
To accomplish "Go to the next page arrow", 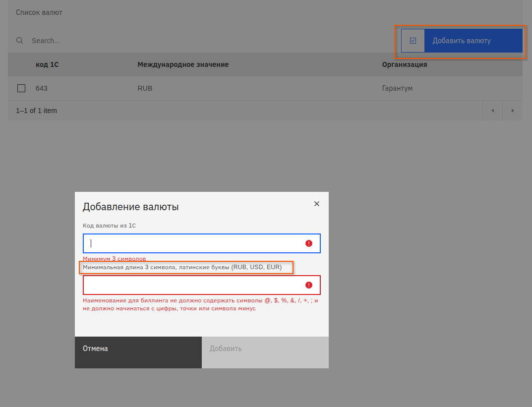I will click(512, 111).
